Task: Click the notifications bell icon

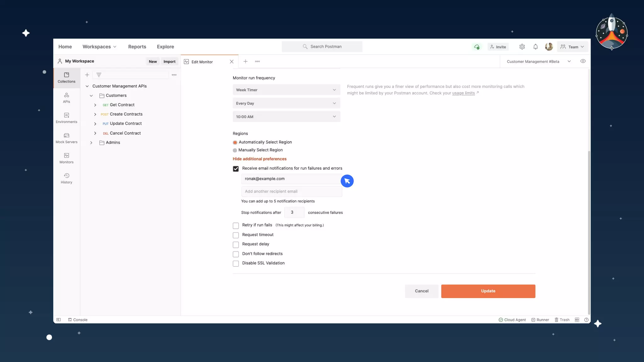Action: tap(535, 47)
